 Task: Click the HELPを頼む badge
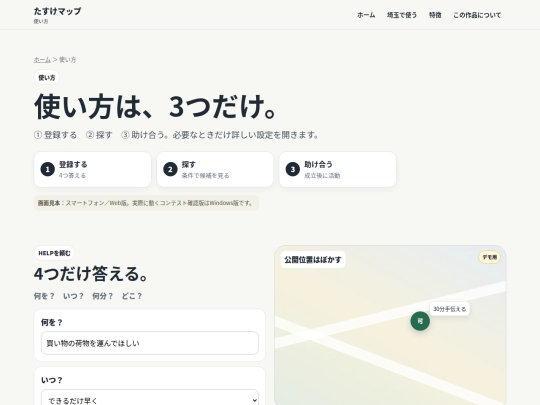point(54,253)
